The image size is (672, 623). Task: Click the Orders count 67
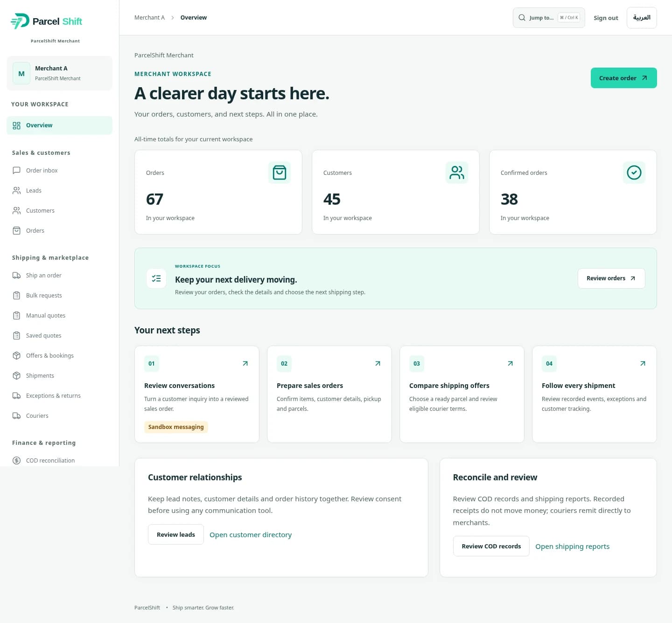[154, 199]
